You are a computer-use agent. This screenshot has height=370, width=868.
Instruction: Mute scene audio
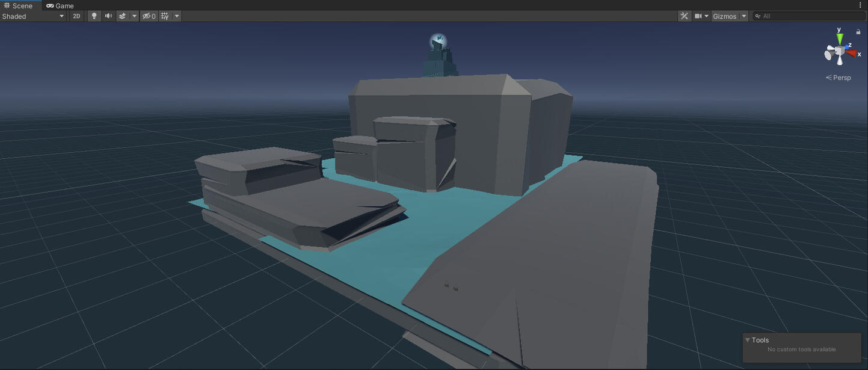[108, 16]
